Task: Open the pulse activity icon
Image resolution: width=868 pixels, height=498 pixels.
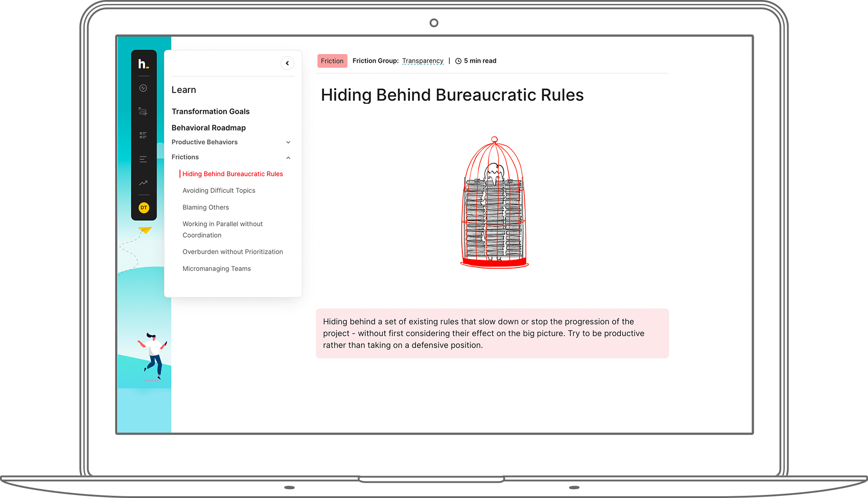Action: [143, 88]
